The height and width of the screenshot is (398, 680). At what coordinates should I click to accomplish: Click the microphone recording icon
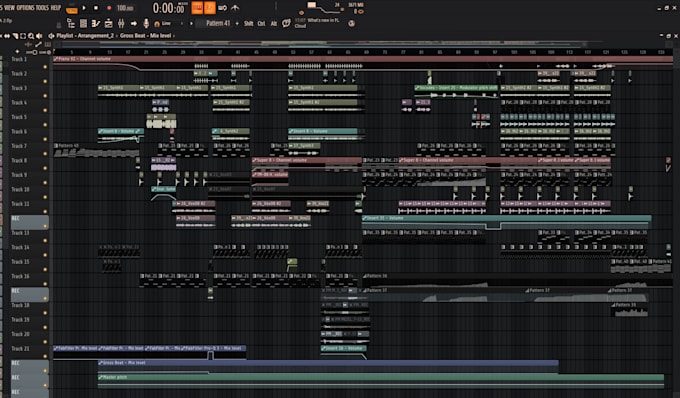[x=146, y=23]
